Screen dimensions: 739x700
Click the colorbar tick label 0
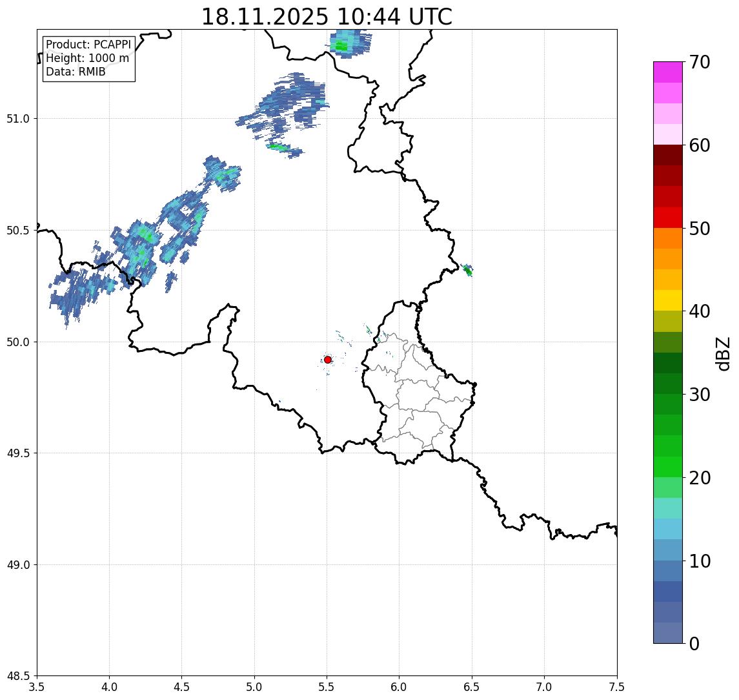(694, 643)
